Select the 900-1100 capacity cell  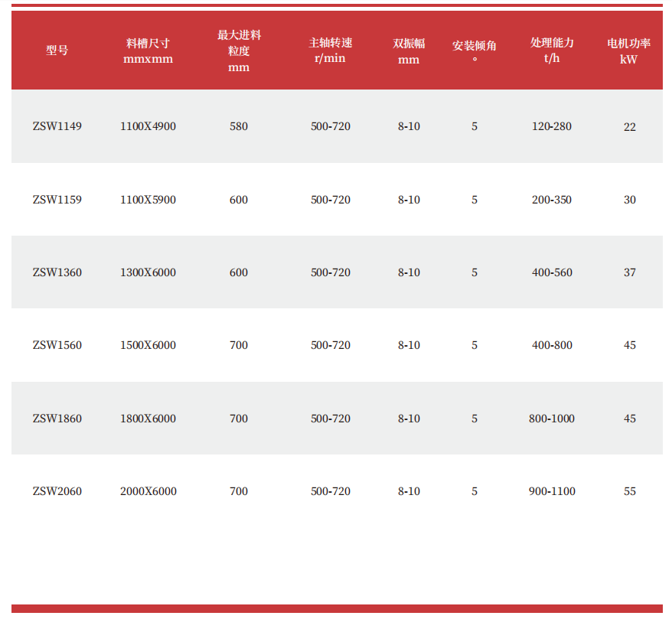click(552, 491)
